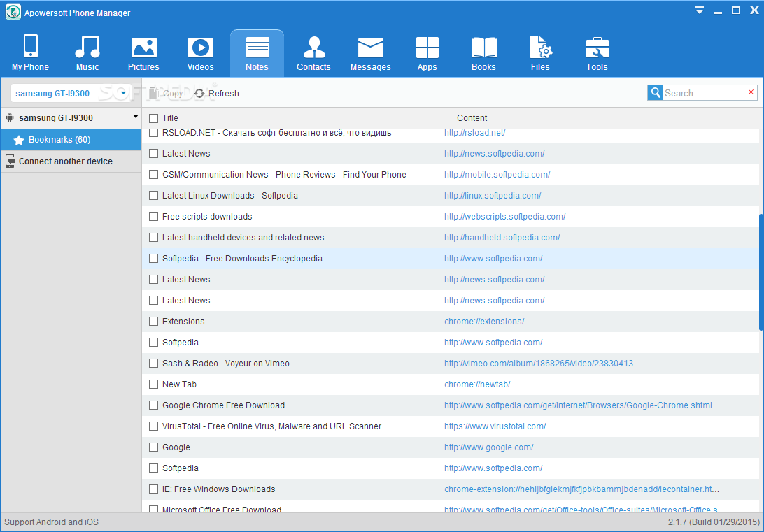Open the title bar options dropdown arrow
Viewport: 764px width, 532px height.
[699, 10]
